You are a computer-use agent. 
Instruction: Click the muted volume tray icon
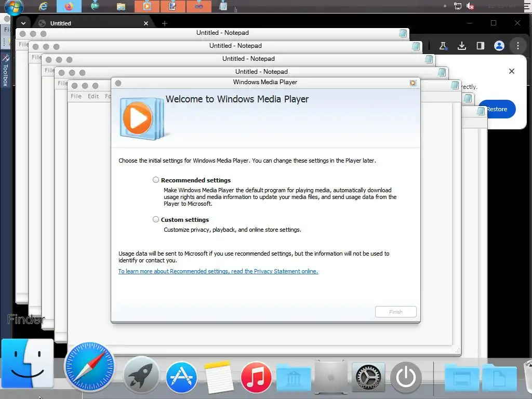coord(470,6)
